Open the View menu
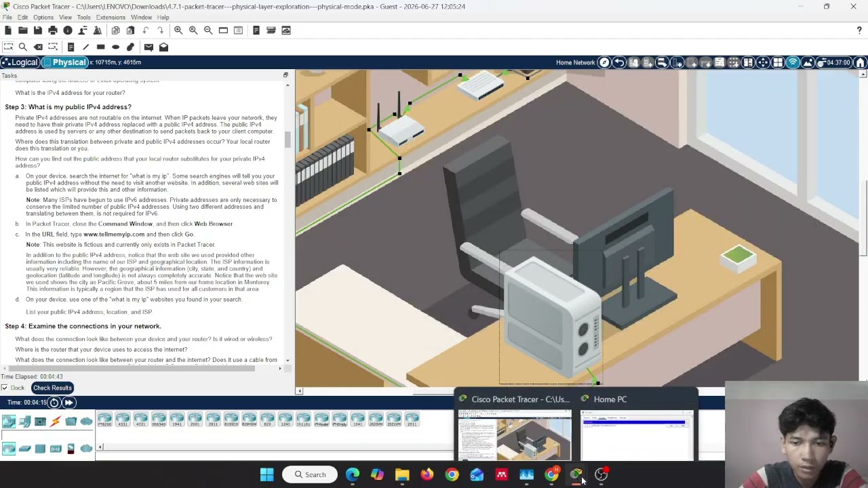The height and width of the screenshot is (488, 868). tap(66, 17)
